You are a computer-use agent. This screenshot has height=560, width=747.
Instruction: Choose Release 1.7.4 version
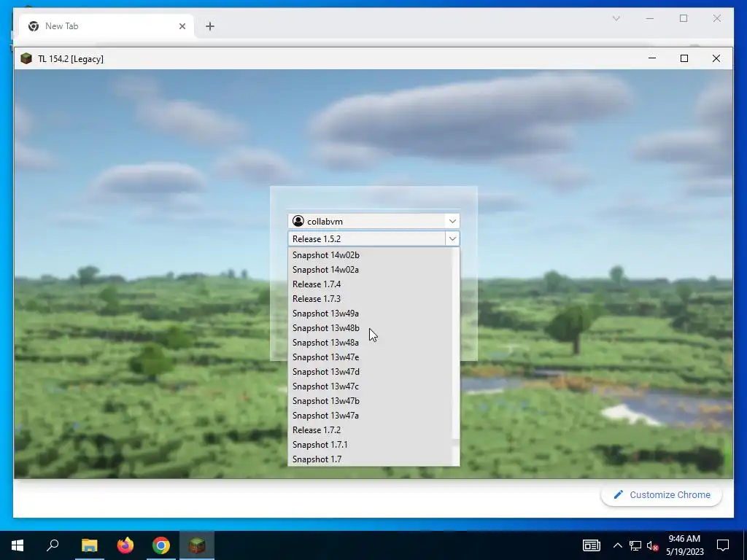370,284
